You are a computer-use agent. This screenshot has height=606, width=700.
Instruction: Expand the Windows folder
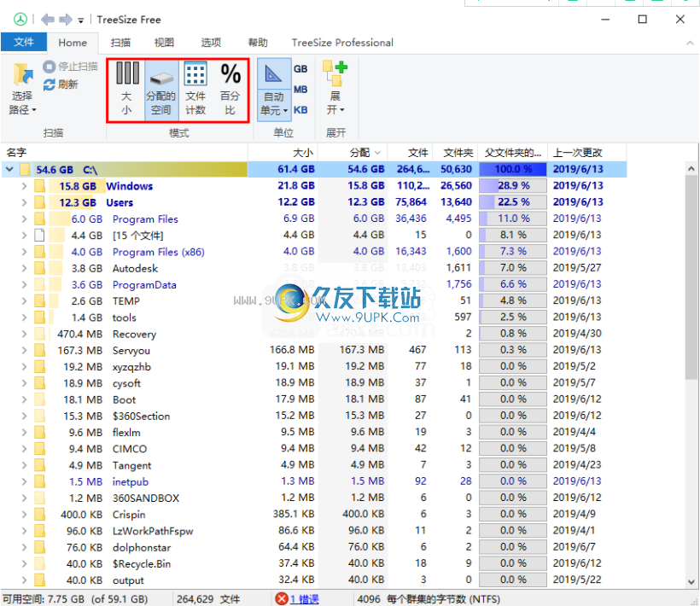coord(24,186)
